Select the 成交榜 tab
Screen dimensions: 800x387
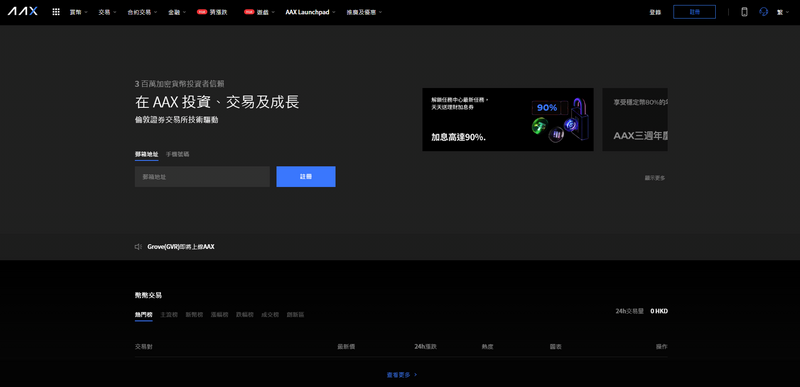point(270,315)
